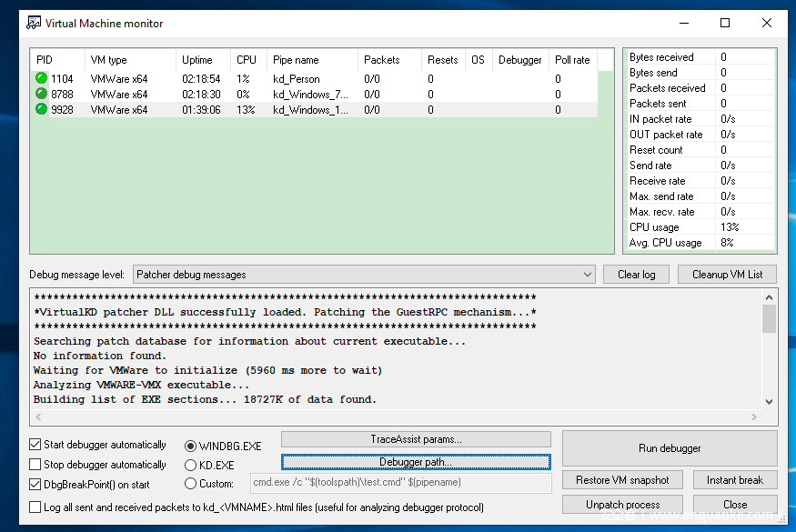Click Restore VM snapshot button

point(622,480)
